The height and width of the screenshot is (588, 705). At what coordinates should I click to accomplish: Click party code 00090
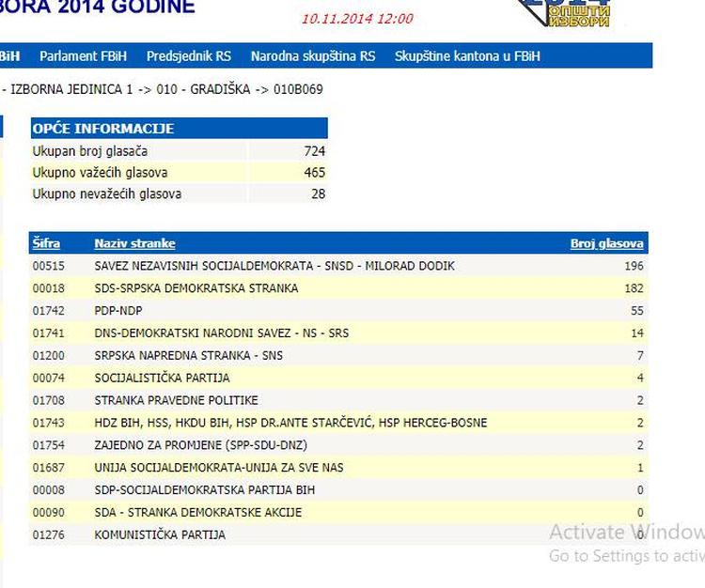click(x=49, y=513)
